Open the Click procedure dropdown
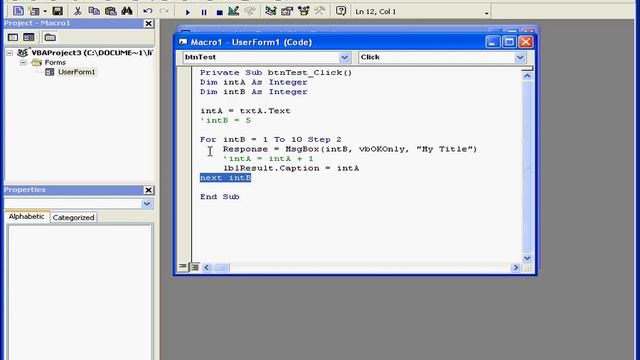This screenshot has width=640, height=360. [520, 58]
